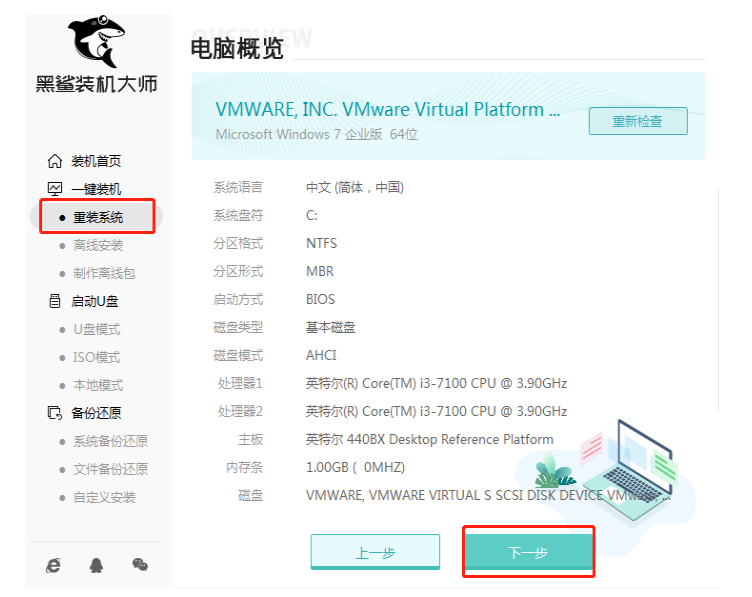The height and width of the screenshot is (597, 752).
Task: Click the 上一步 button
Action: coord(375,552)
